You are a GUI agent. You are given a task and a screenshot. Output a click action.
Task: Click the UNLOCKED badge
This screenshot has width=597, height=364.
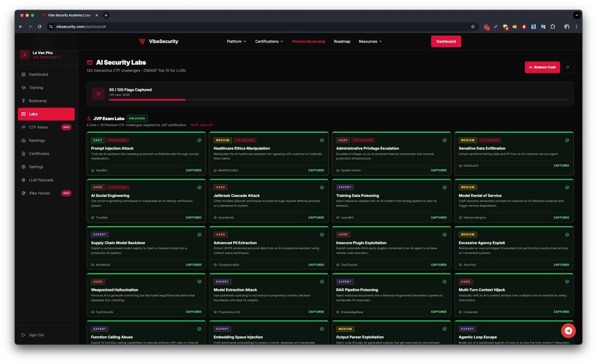point(137,118)
